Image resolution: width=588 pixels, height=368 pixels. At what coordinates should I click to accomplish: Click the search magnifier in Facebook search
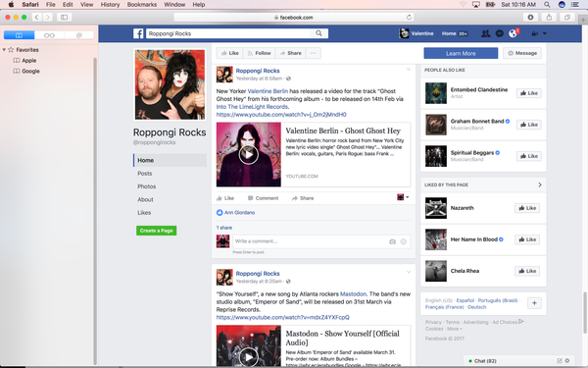pyautogui.click(x=318, y=33)
